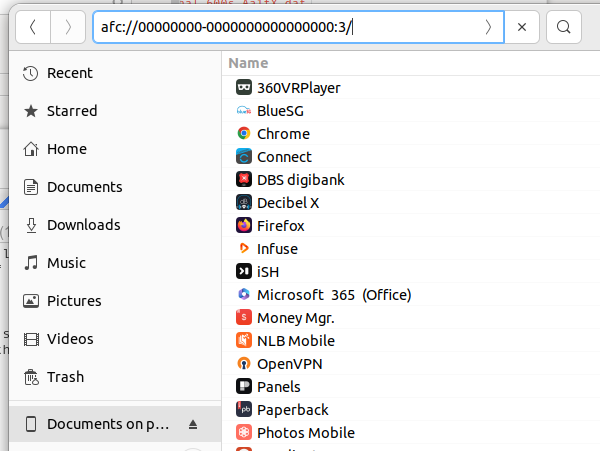Click the afc:// location path field
This screenshot has width=600, height=451.
(298, 27)
